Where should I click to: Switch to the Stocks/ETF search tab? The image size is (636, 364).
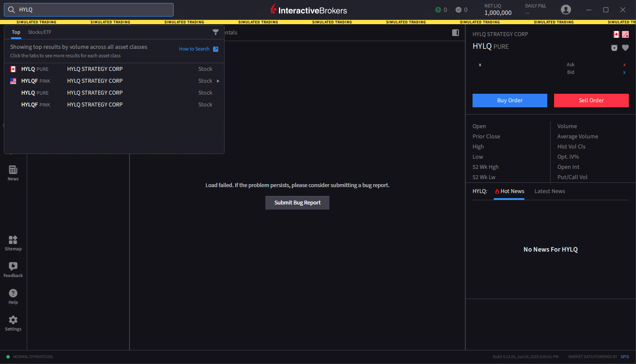pyautogui.click(x=39, y=32)
